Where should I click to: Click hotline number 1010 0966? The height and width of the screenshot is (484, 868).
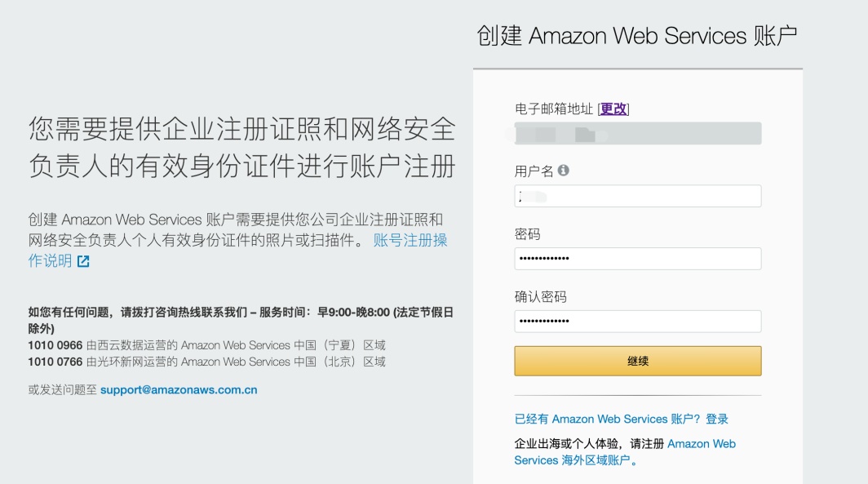tap(55, 345)
